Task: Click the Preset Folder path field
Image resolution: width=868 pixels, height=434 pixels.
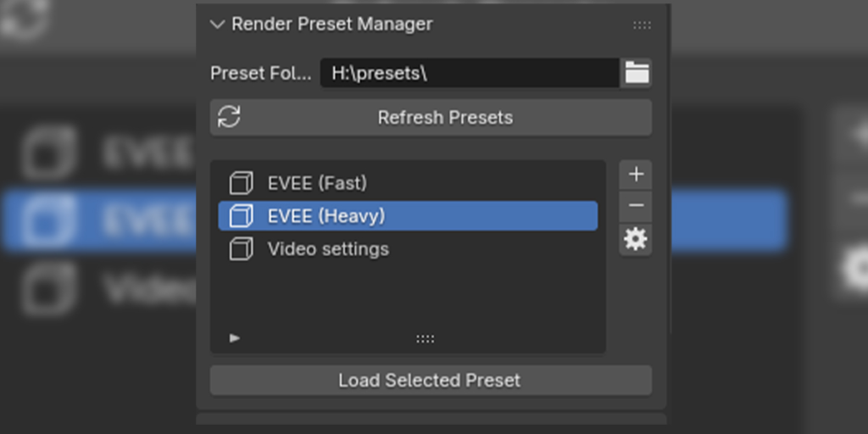Action: pos(470,73)
